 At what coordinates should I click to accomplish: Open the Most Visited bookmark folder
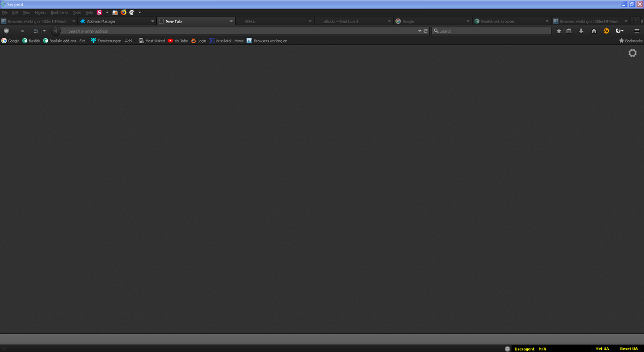152,41
